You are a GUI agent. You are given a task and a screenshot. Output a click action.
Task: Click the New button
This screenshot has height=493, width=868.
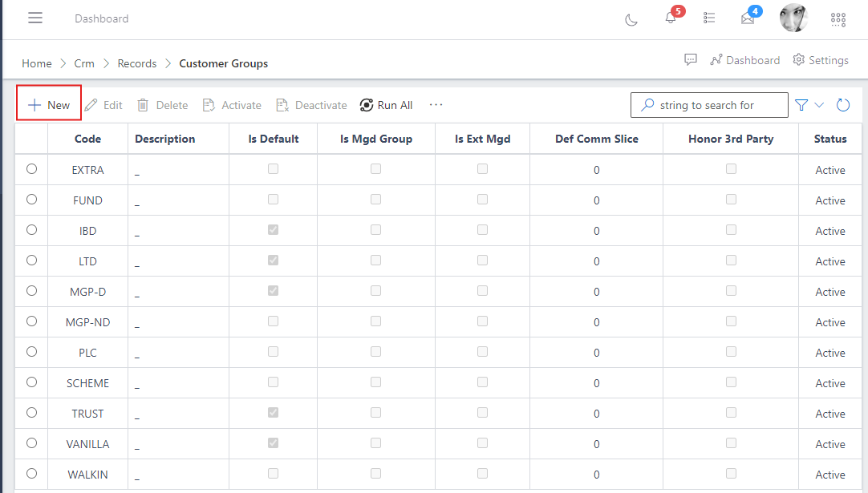(x=49, y=105)
